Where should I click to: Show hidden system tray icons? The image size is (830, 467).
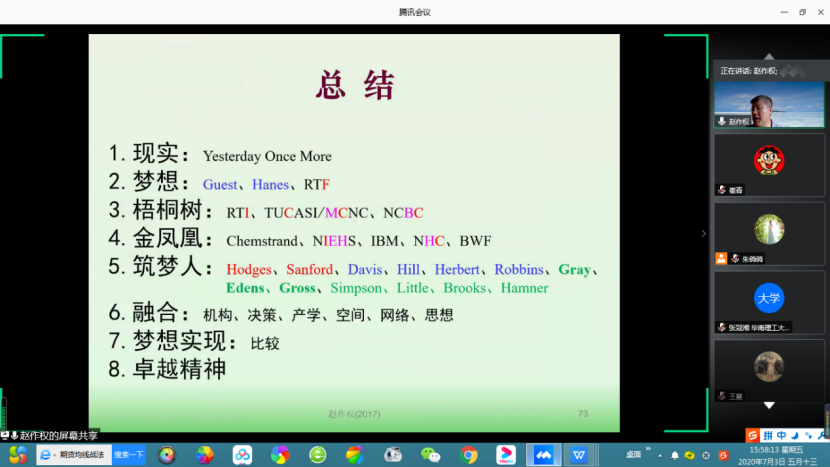(660, 455)
